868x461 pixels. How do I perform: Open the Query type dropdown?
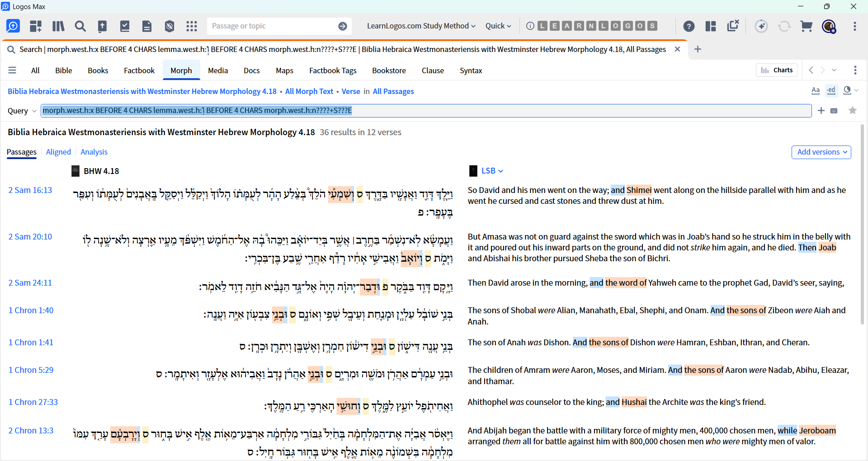22,111
